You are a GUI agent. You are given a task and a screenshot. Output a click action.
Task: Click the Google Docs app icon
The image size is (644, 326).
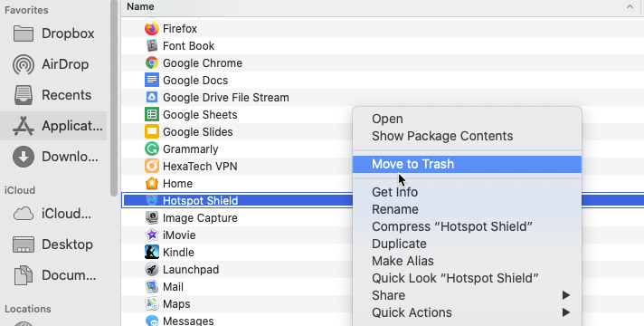[x=152, y=81]
